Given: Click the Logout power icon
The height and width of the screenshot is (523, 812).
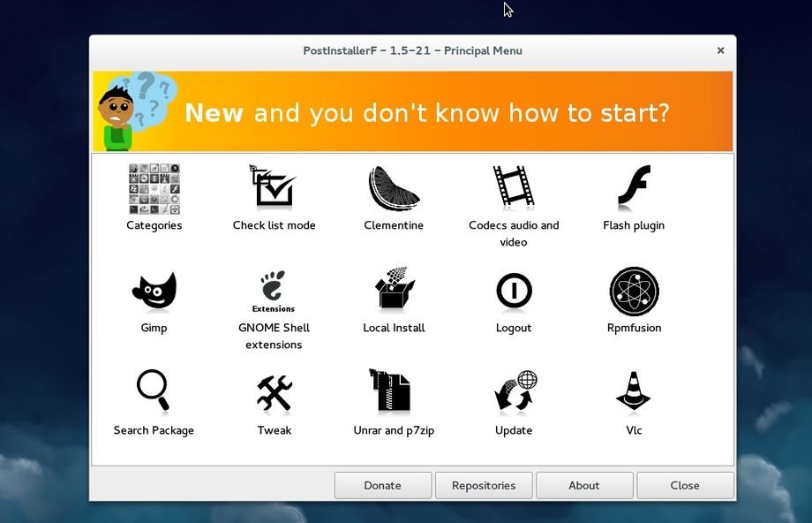Looking at the screenshot, I should pyautogui.click(x=514, y=291).
